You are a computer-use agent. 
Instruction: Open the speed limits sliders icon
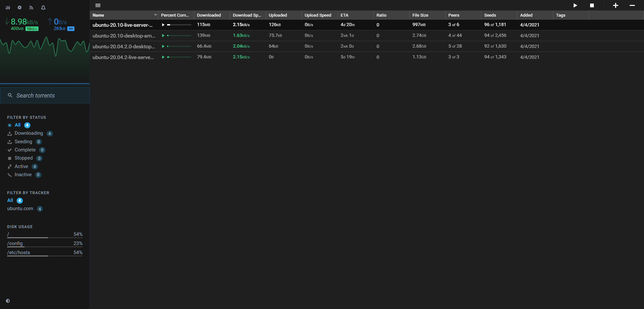tap(8, 8)
